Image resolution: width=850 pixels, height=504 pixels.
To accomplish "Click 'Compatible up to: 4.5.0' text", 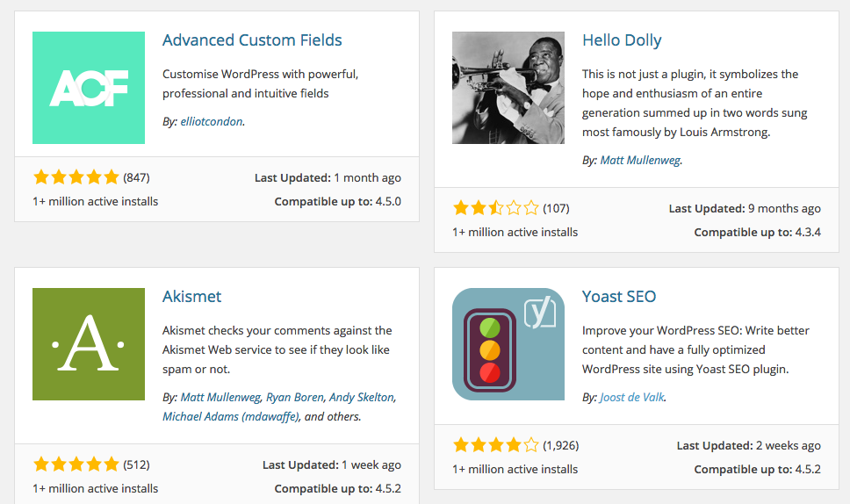I will (x=338, y=202).
